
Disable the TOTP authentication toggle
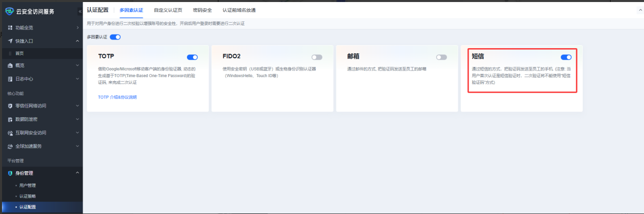(x=192, y=57)
